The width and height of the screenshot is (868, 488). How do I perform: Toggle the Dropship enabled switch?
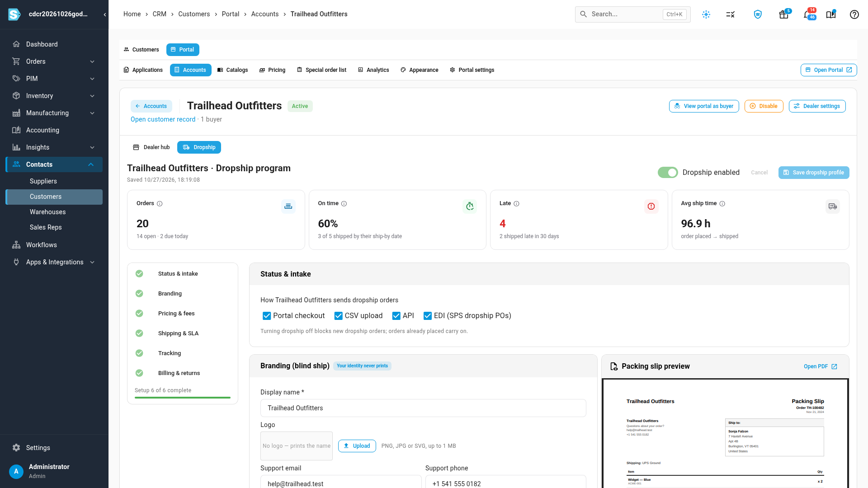668,173
